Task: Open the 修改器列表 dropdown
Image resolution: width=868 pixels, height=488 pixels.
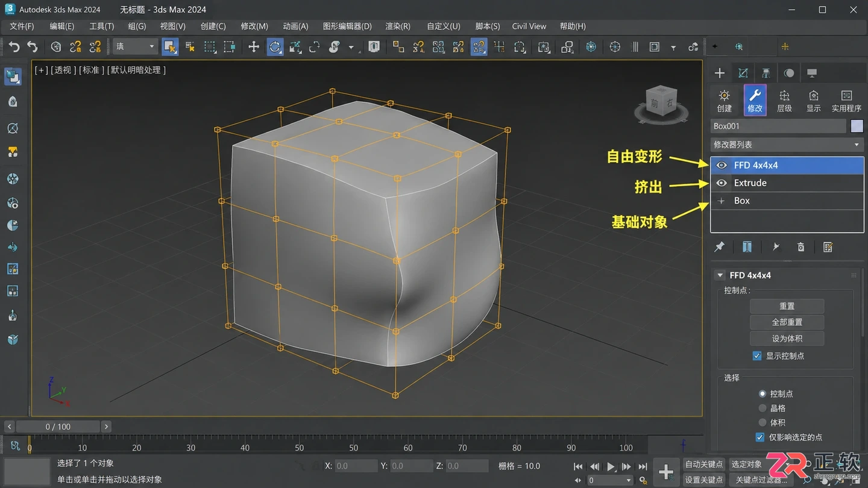Action: pyautogui.click(x=787, y=145)
